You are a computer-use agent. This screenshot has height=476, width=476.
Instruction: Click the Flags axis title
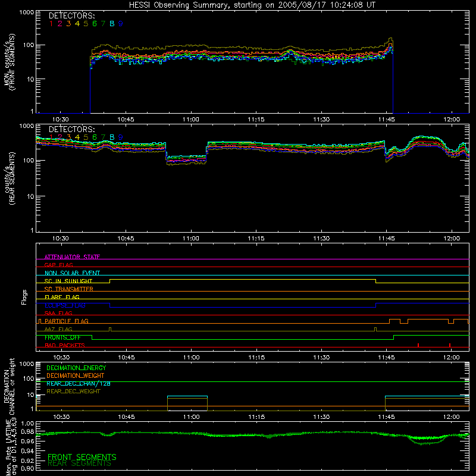(x=24, y=297)
